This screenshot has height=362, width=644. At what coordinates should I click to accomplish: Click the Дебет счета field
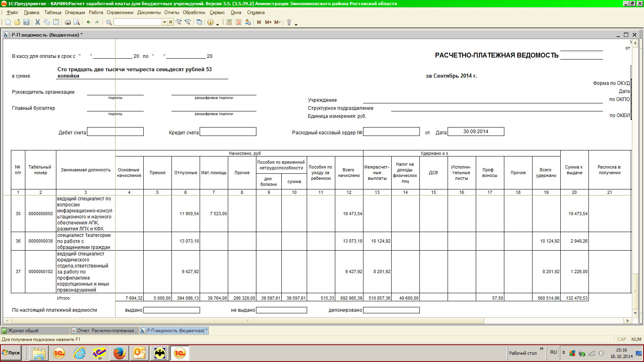(x=115, y=132)
